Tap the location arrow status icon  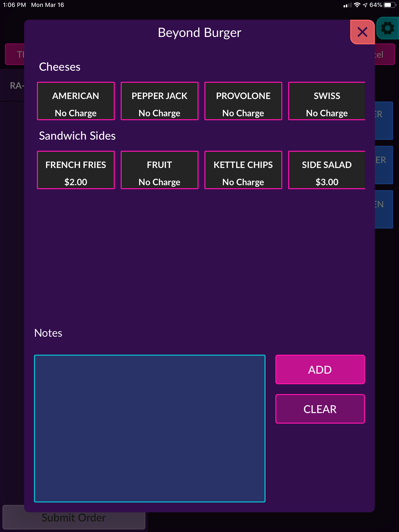365,5
